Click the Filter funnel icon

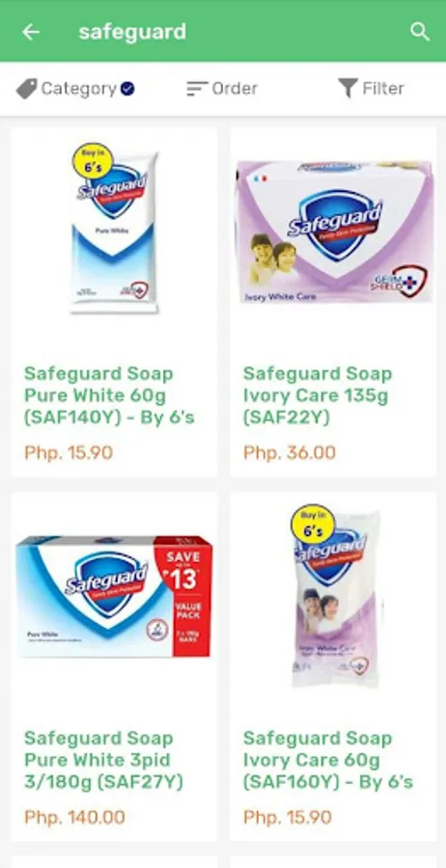click(348, 89)
